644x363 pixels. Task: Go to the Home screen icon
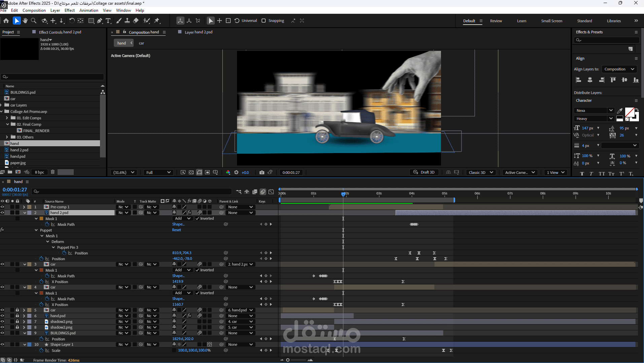pos(6,21)
